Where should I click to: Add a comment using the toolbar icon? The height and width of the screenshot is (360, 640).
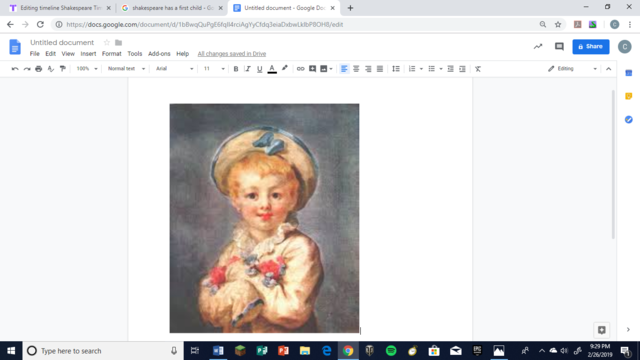312,69
